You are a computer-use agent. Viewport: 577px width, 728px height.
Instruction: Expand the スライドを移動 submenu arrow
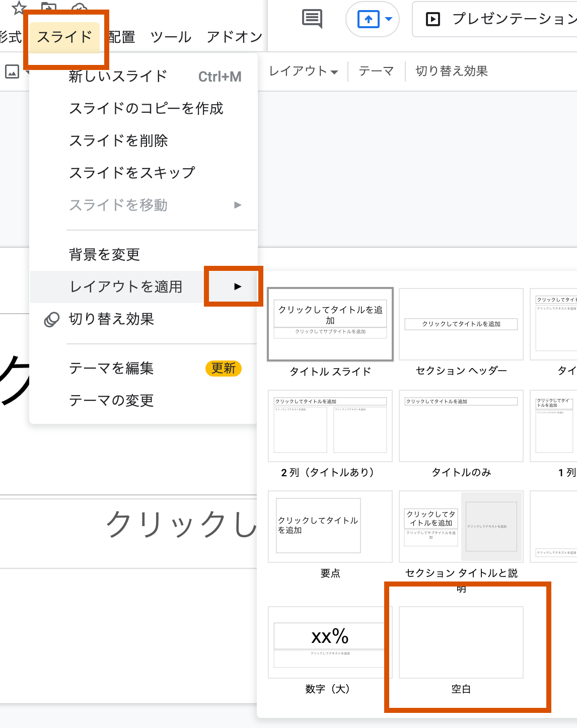(238, 205)
